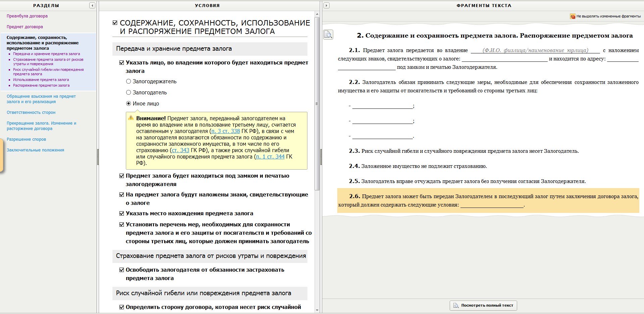Click clause 2.3 about риск случайной гибели
644x314 pixels.
464,151
